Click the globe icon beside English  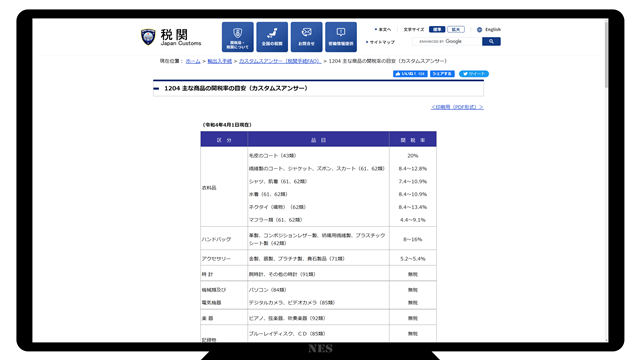(479, 29)
